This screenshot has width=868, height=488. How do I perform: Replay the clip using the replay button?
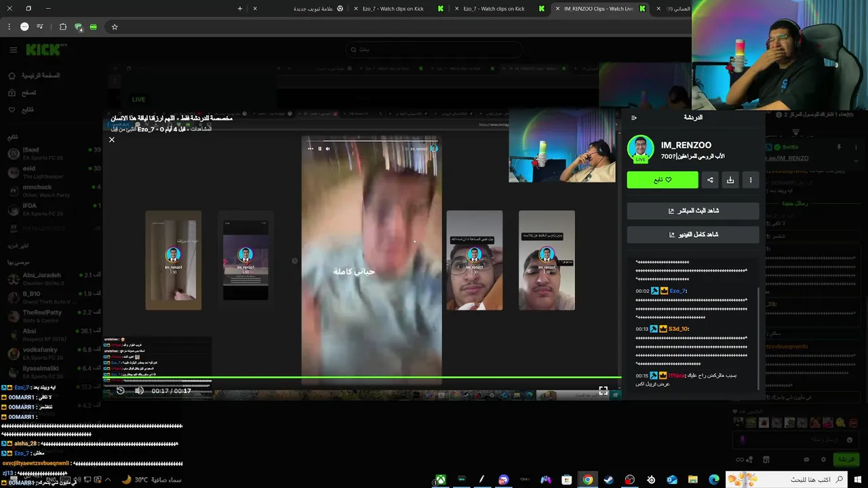coord(120,390)
